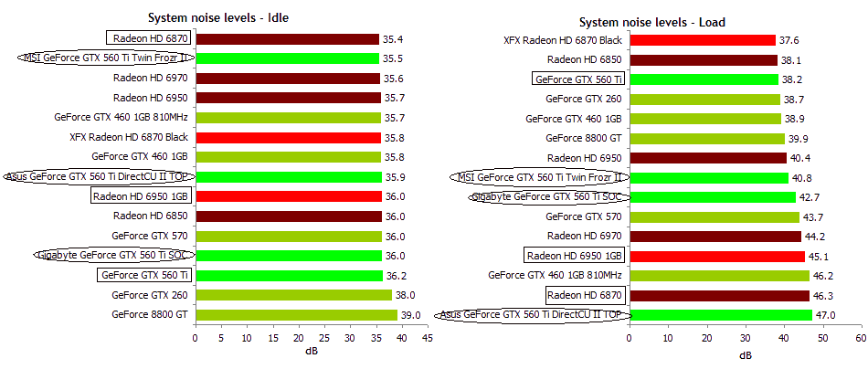This screenshot has width=868, height=369.
Task: Click the 45.1 value in Load chart
Action: pyautogui.click(x=818, y=257)
